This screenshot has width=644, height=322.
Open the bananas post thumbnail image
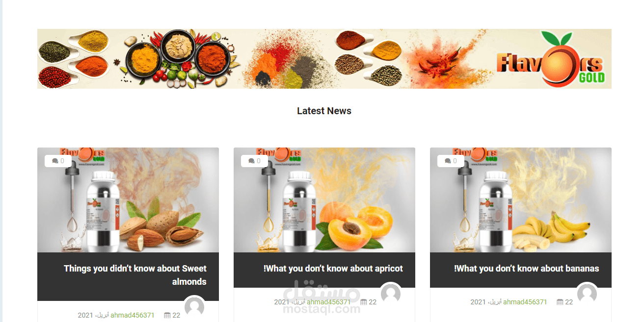[521, 200]
